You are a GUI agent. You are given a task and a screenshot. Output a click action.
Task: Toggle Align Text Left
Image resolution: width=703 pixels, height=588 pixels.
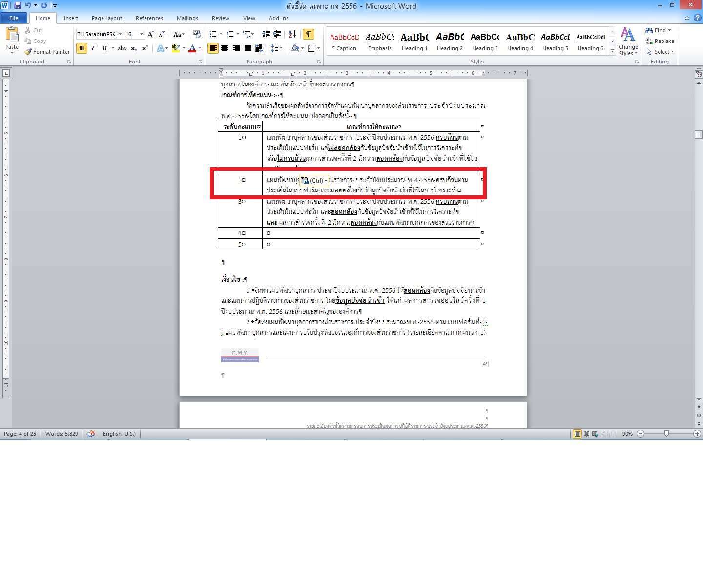coord(213,48)
